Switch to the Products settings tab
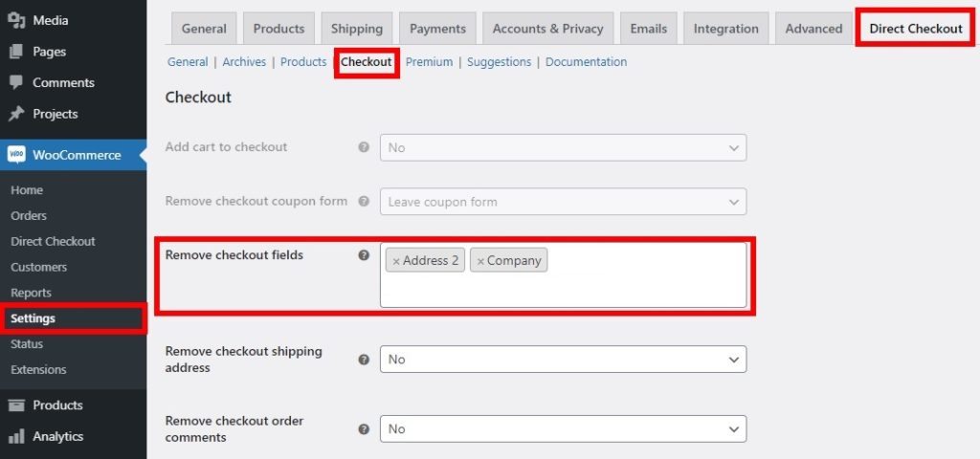This screenshot has width=980, height=459. 278,29
